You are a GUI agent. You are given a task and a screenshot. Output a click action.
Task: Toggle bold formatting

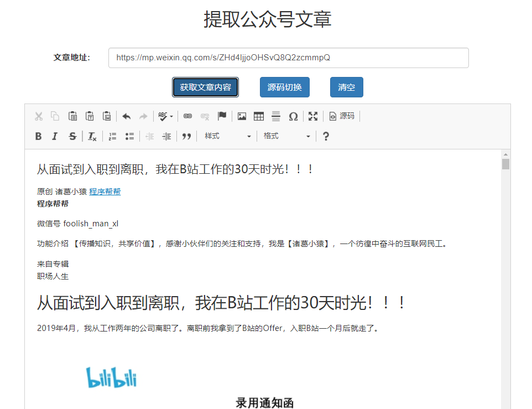tap(39, 137)
